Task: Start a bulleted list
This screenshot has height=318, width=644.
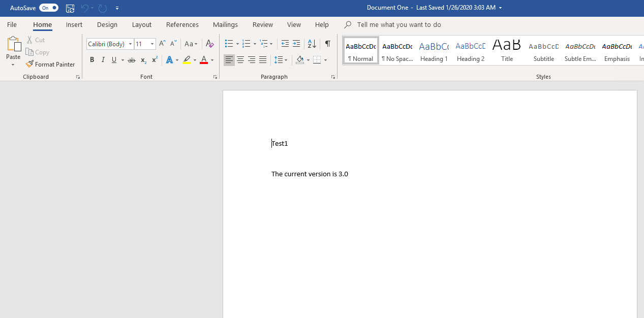Action: [x=229, y=44]
